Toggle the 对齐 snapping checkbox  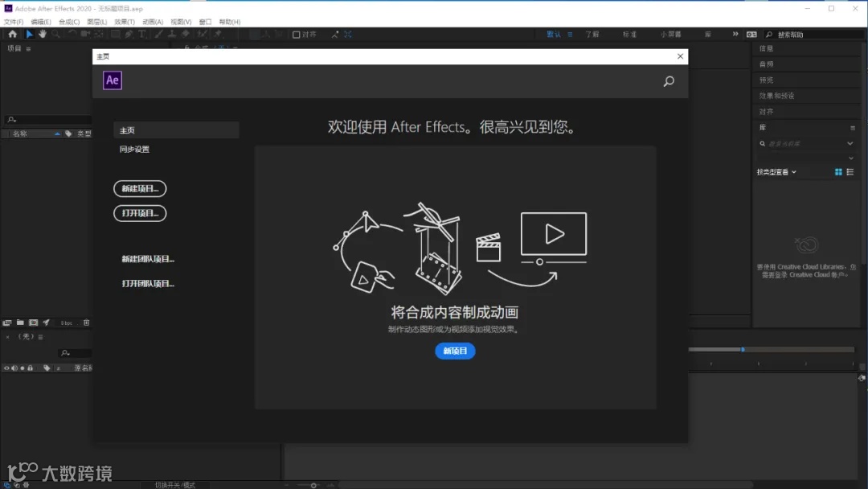point(296,35)
